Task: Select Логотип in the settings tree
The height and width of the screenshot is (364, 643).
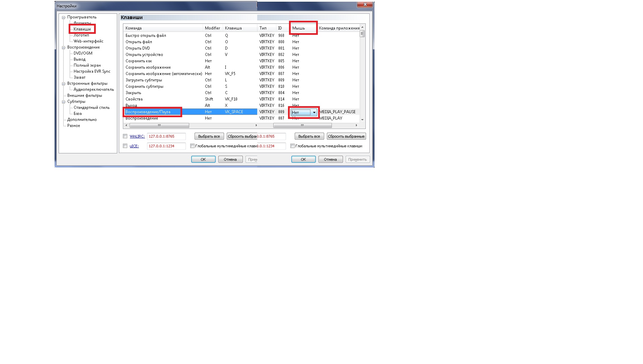Action: pos(81,35)
